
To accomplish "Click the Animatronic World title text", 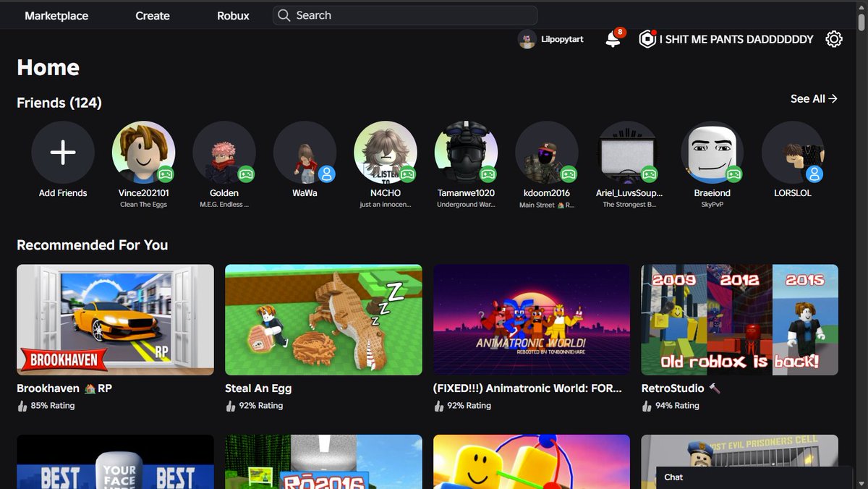I will click(527, 388).
